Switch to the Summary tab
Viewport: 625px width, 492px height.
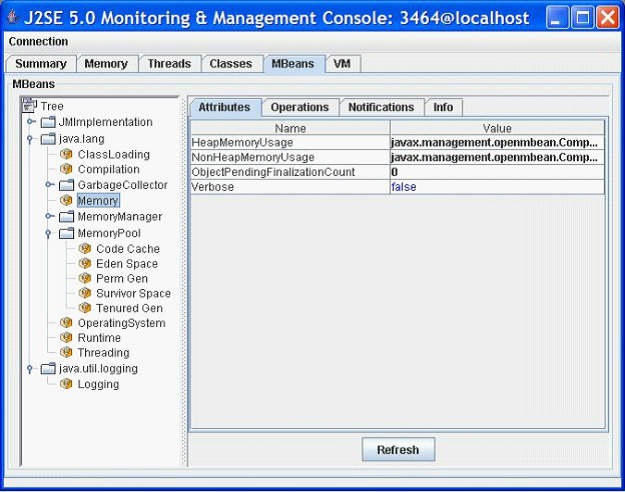(x=41, y=64)
